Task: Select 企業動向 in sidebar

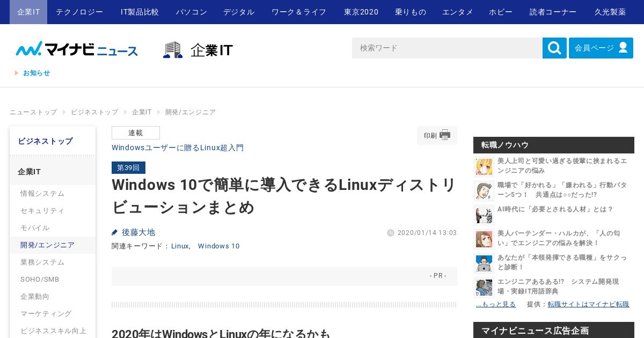Action: pos(53,297)
